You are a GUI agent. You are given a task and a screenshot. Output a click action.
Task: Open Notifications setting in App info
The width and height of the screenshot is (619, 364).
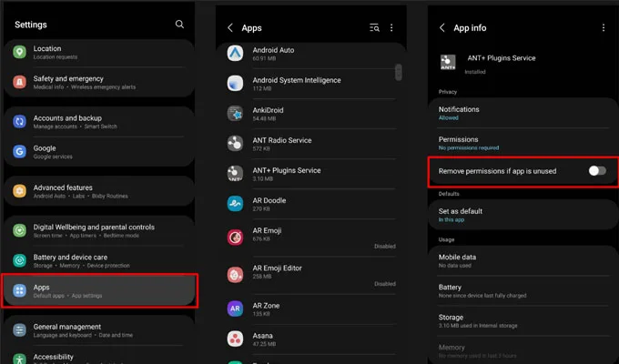click(x=523, y=113)
